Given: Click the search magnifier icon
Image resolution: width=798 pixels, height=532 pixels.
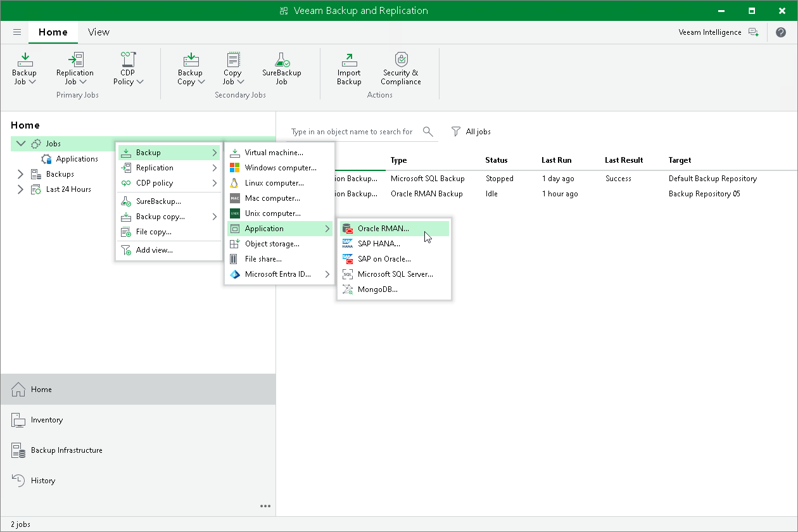Looking at the screenshot, I should (428, 132).
